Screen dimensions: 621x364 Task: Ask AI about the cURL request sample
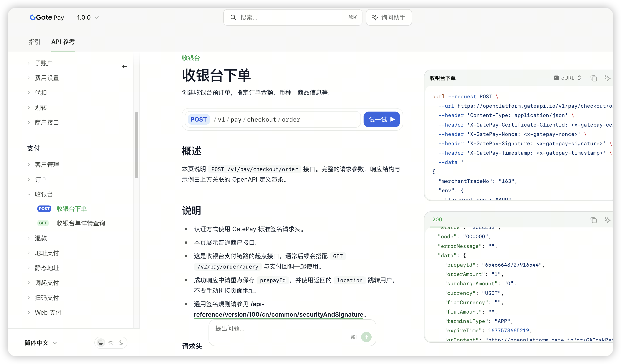pos(607,78)
